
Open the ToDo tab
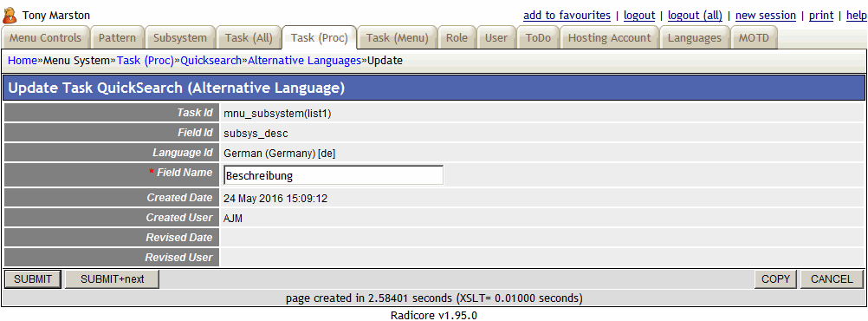pos(538,38)
